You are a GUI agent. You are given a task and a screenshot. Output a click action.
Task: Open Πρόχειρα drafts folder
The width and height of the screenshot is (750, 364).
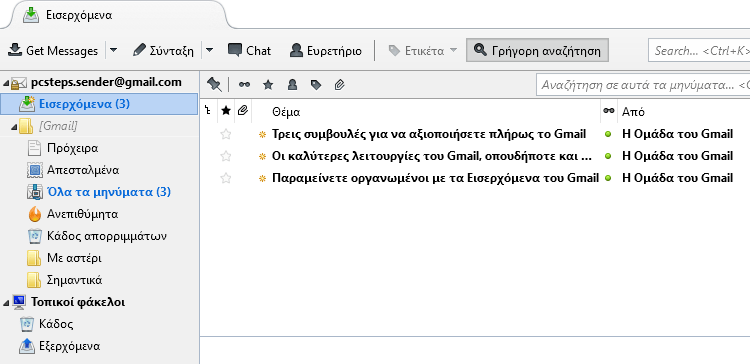(x=73, y=148)
